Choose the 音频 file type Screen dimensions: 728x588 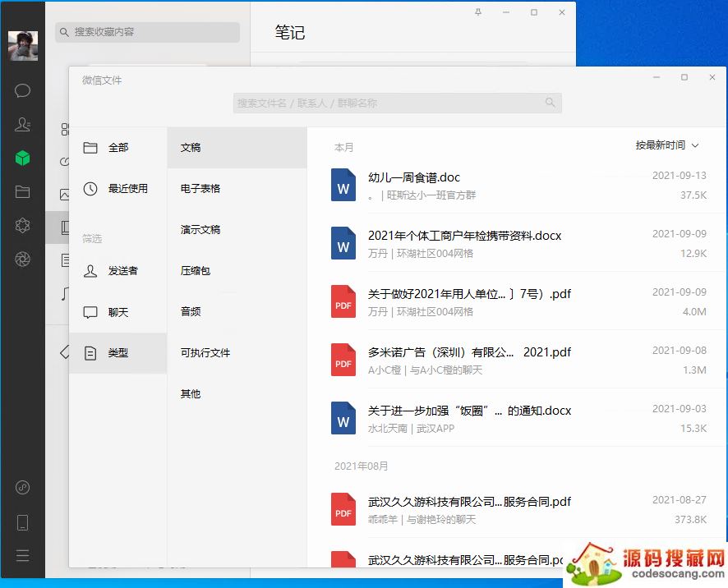237,311
